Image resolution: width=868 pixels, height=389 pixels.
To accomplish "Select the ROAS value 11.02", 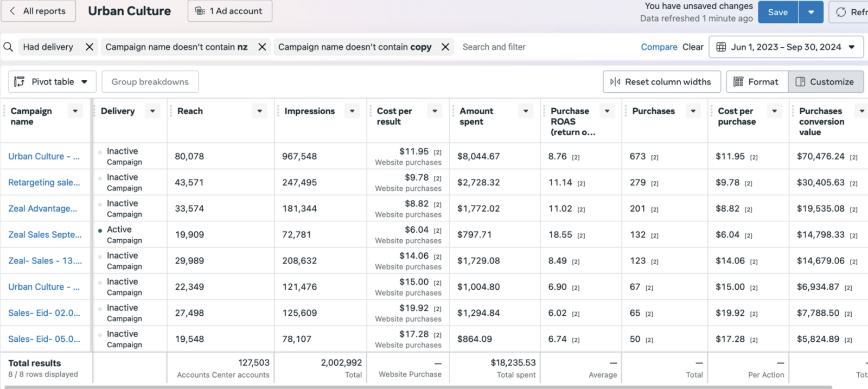I will pyautogui.click(x=560, y=208).
